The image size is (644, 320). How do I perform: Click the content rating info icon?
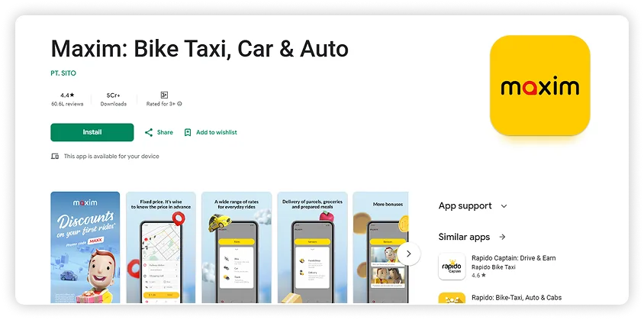pyautogui.click(x=180, y=104)
